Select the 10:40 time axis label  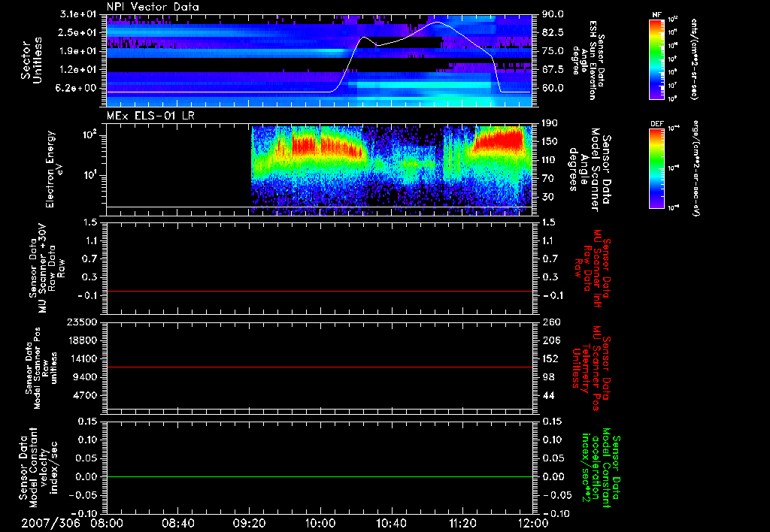[391, 522]
